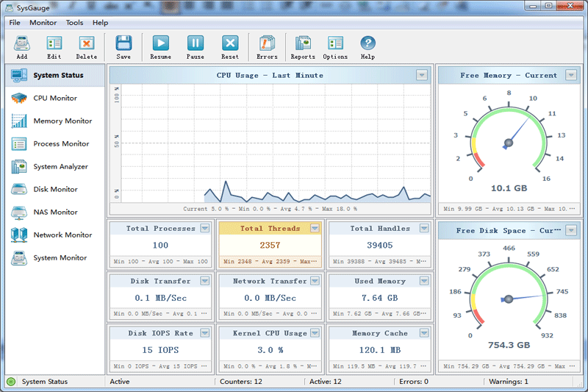Select CPU Monitor in the sidebar
Image resolution: width=588 pixels, height=392 pixels.
pyautogui.click(x=54, y=98)
